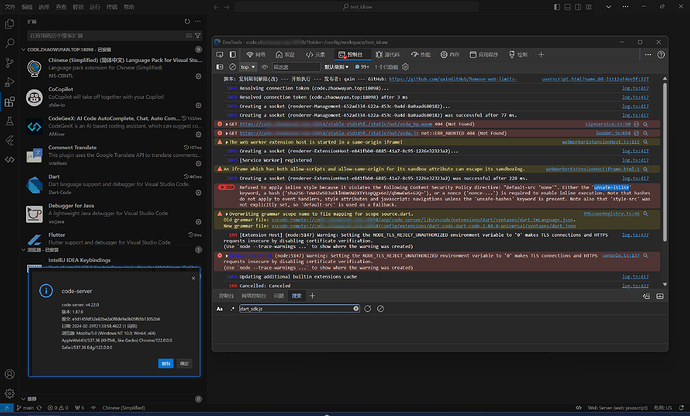Open the Run and Debug view
This screenshot has height=416, width=690.
point(9,82)
